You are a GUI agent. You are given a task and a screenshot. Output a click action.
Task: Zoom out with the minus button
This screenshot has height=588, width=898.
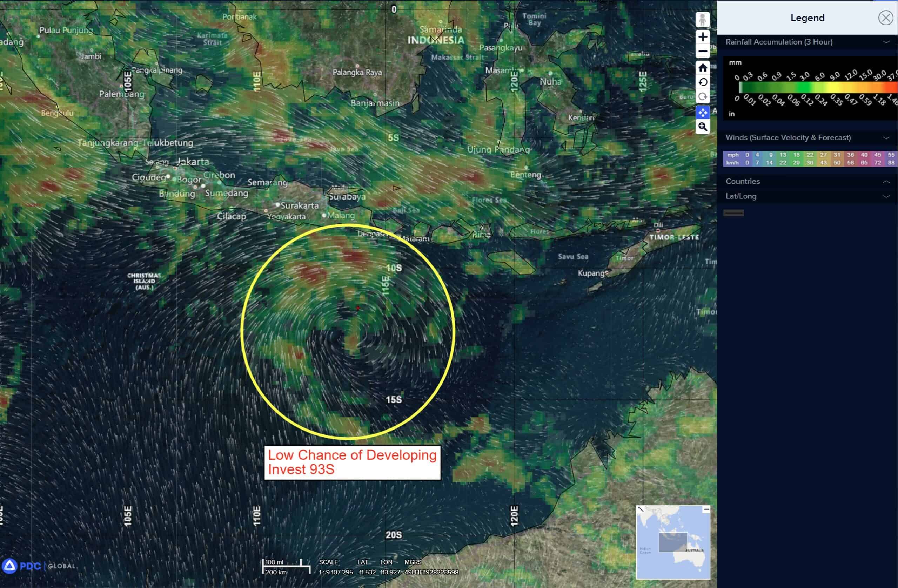[x=702, y=51]
